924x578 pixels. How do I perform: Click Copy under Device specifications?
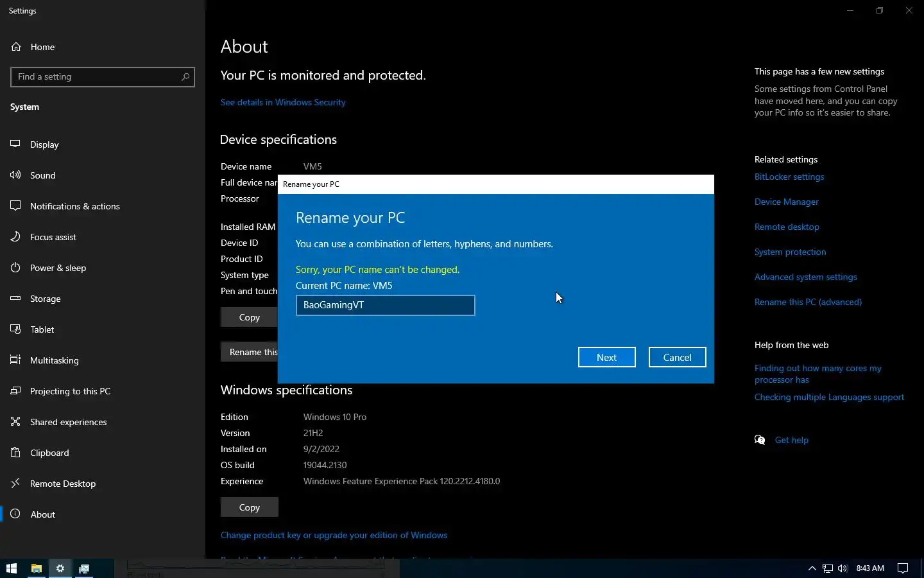coord(249,317)
